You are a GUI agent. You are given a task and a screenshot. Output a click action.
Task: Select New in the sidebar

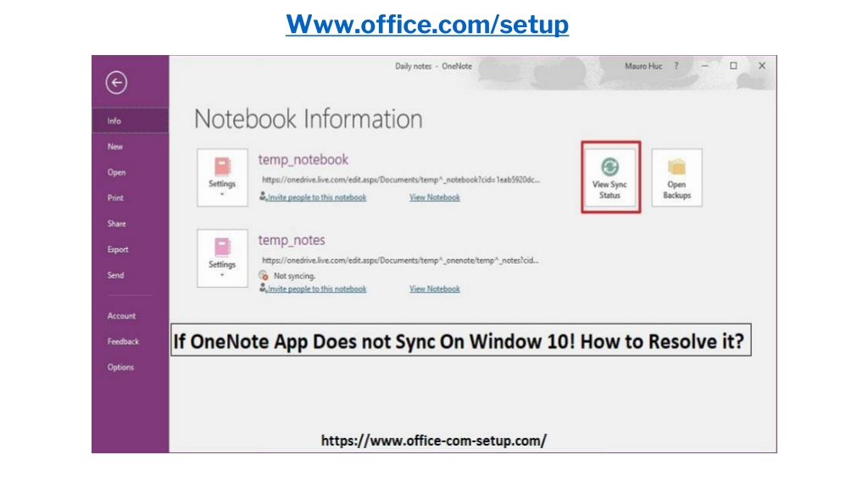(115, 147)
